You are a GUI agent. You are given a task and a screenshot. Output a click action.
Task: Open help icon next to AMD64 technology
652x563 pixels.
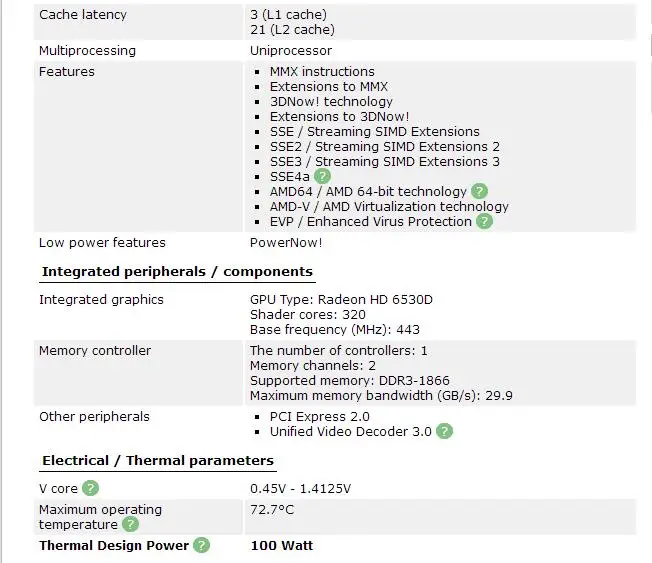pyautogui.click(x=479, y=191)
